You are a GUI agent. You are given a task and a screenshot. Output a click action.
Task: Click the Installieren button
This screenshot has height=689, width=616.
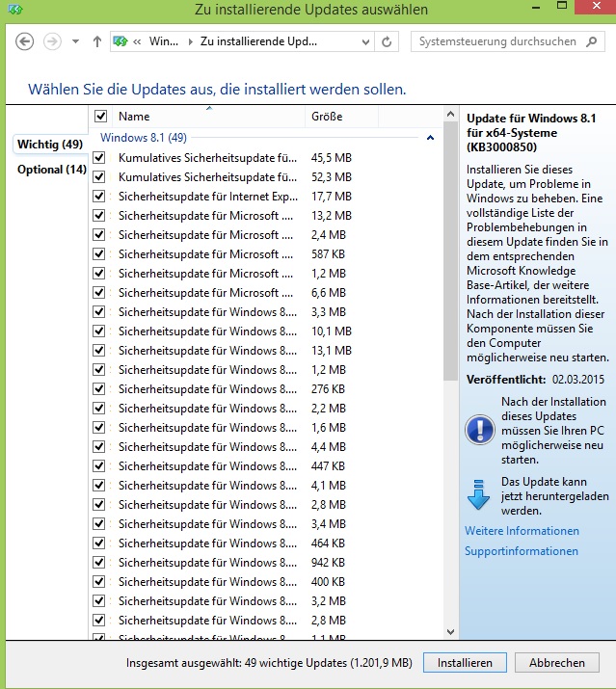465,663
